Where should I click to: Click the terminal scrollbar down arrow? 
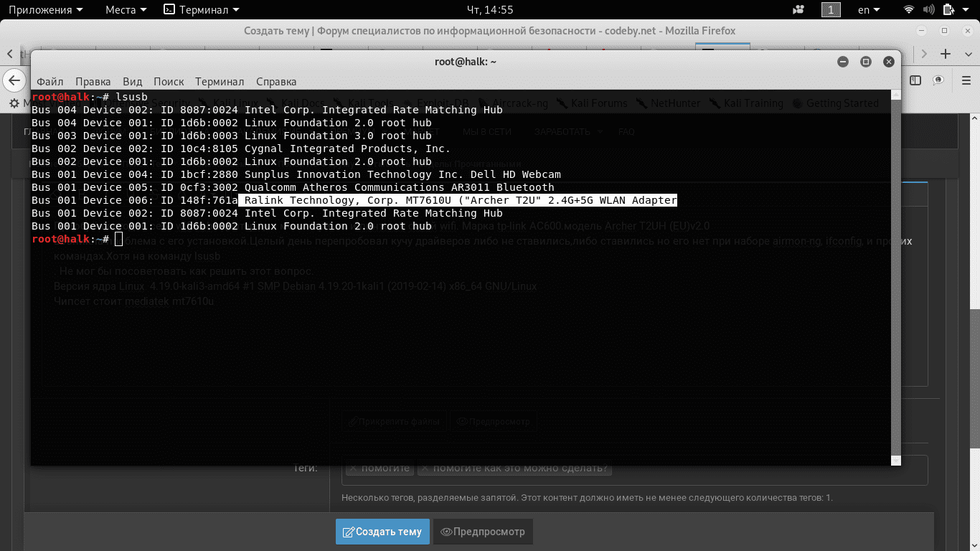[x=895, y=460]
